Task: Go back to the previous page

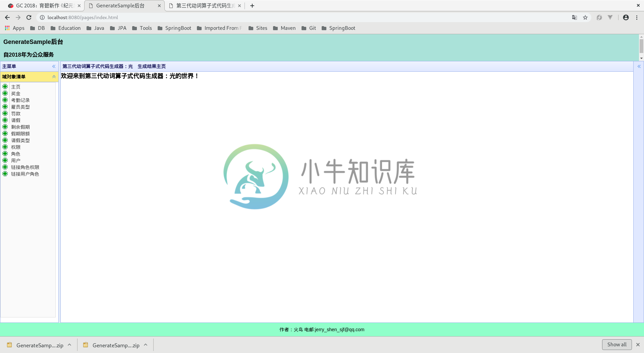Action: pyautogui.click(x=7, y=17)
